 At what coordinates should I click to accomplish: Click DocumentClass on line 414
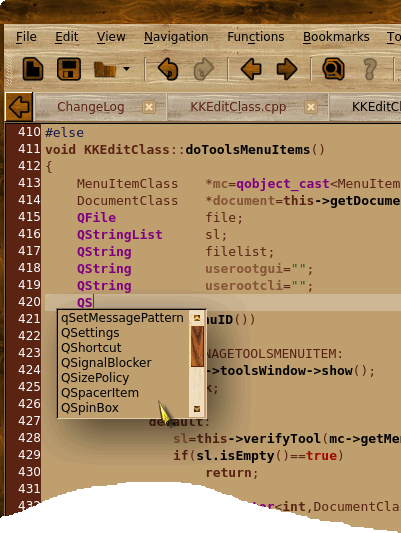point(127,201)
